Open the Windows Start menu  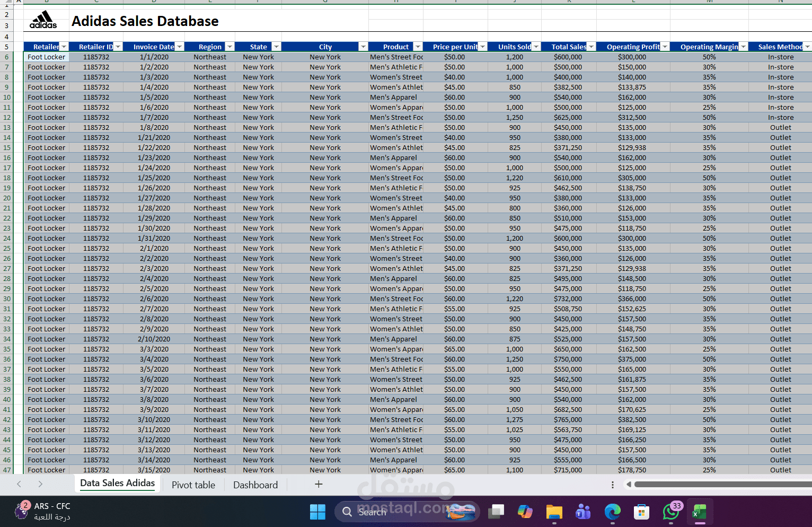click(317, 512)
